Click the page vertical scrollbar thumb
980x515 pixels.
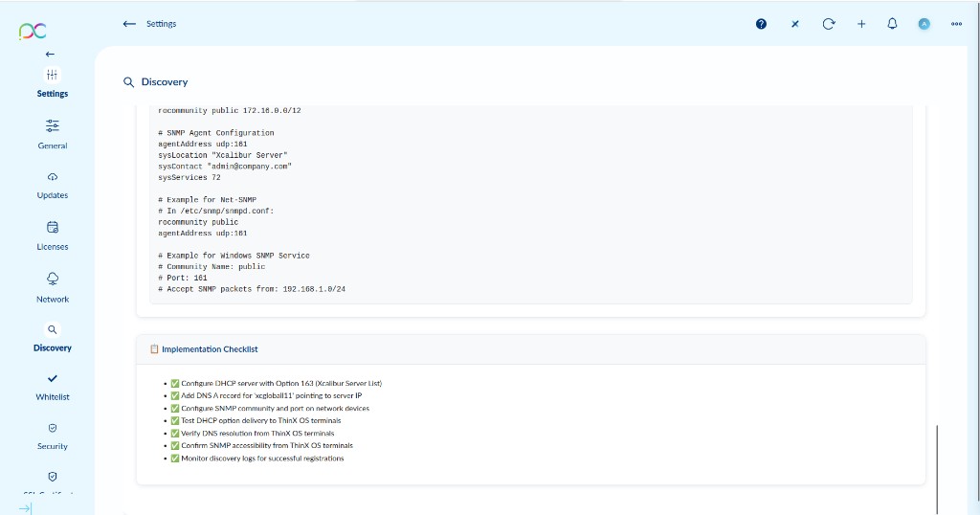tap(937, 467)
